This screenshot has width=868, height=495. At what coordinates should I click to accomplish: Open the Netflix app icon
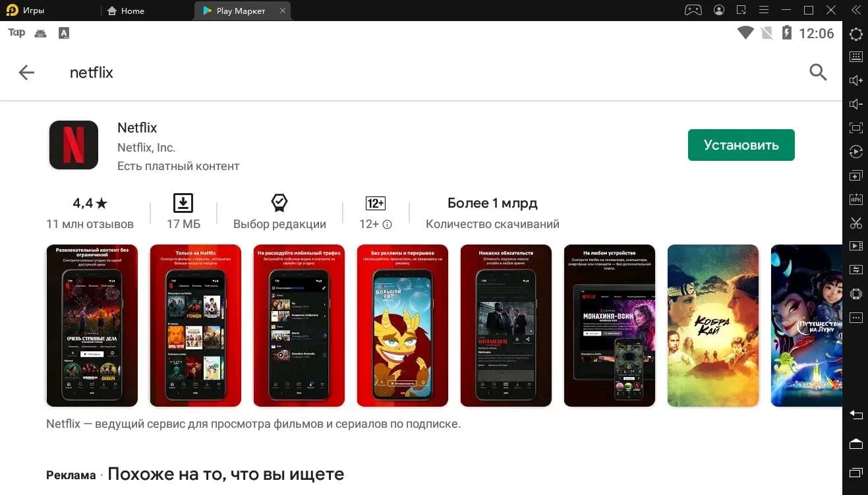pos(74,145)
